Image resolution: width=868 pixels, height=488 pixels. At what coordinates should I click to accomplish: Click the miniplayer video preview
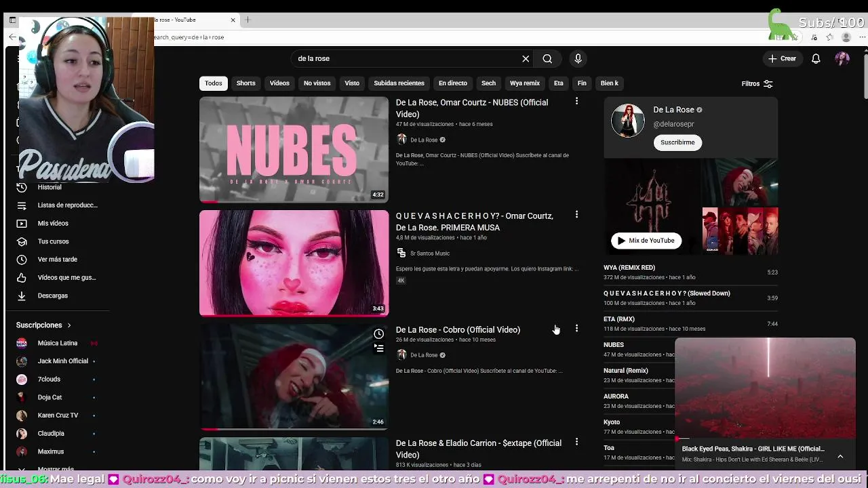pos(765,388)
